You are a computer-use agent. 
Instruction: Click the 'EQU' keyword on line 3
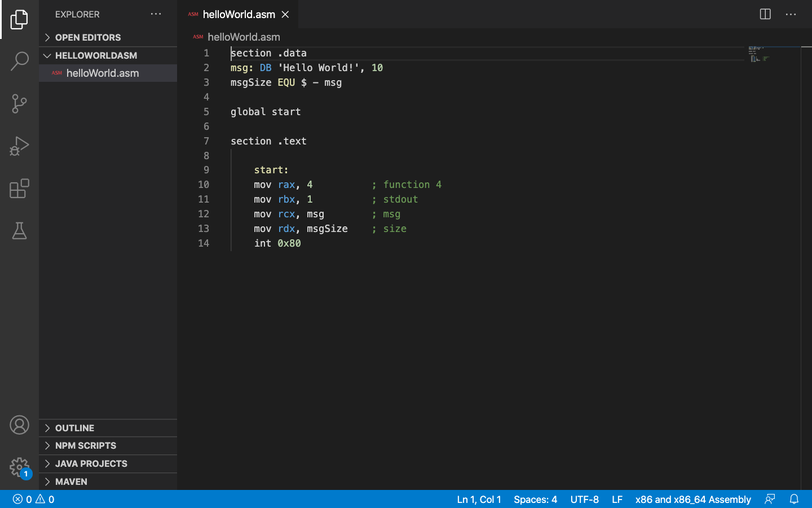[286, 82]
